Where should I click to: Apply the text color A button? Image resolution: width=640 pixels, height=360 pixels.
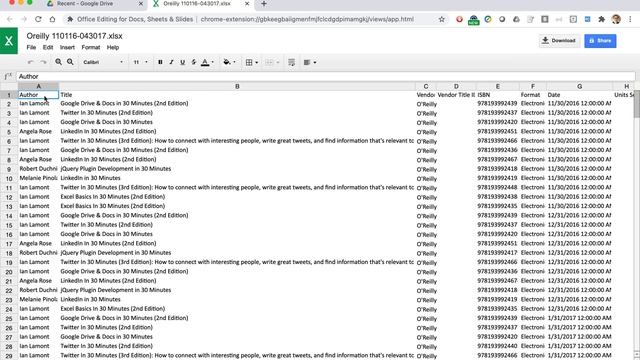pos(205,62)
